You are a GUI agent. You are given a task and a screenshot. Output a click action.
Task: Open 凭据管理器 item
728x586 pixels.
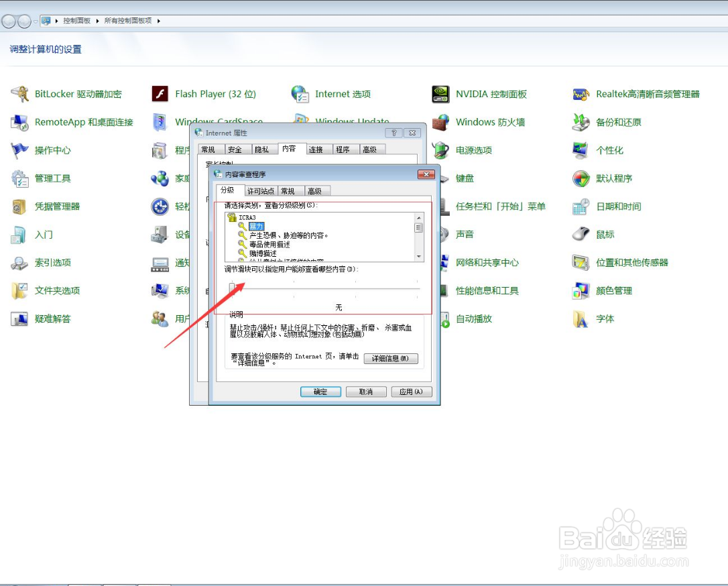pos(46,207)
